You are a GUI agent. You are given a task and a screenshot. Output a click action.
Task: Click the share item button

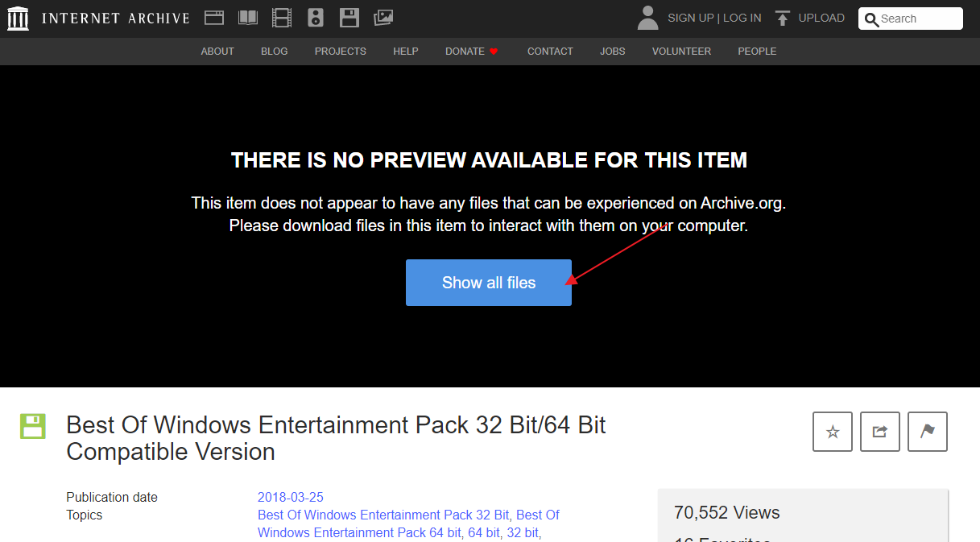880,432
